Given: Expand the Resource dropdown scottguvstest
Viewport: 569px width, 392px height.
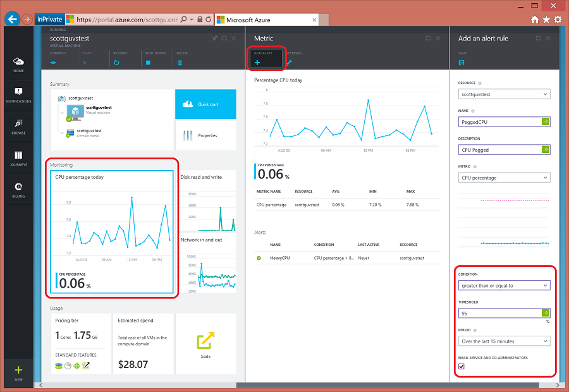Looking at the screenshot, I should (504, 94).
